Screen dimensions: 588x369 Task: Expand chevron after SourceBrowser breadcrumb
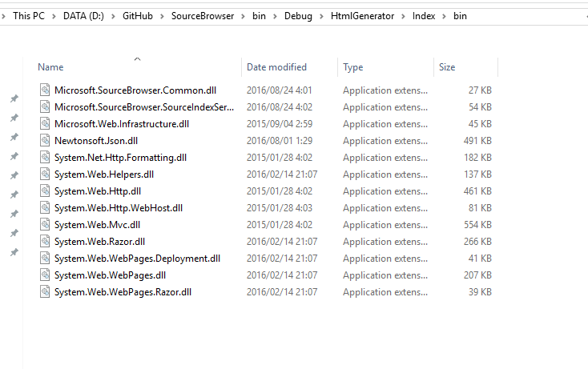pyautogui.click(x=243, y=17)
